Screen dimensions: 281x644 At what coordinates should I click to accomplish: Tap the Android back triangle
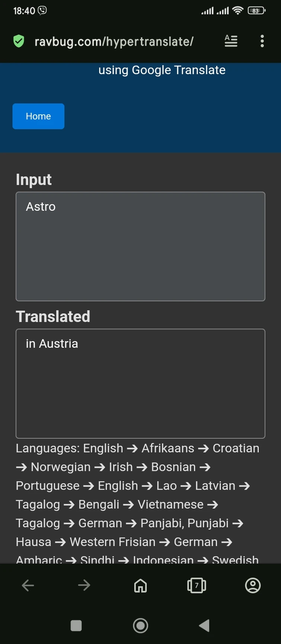click(204, 625)
